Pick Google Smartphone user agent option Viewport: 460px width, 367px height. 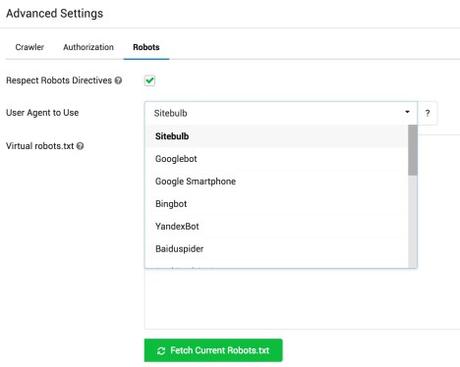(x=277, y=181)
